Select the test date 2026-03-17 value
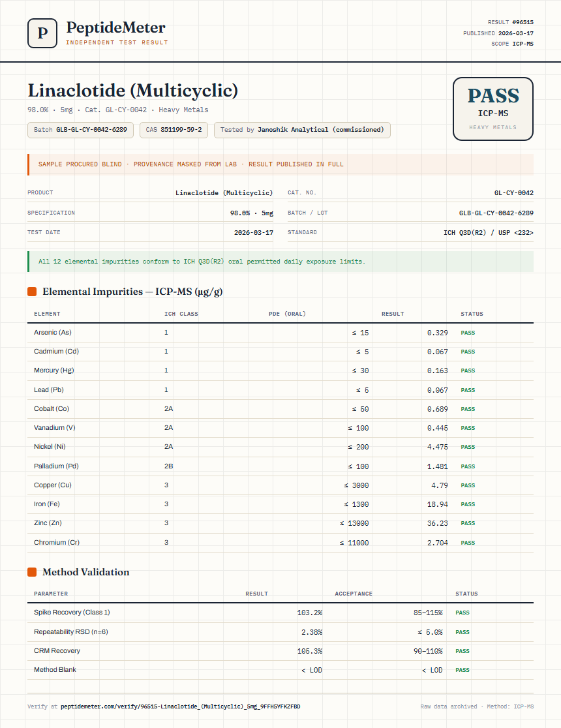This screenshot has height=728, width=561. [x=254, y=233]
